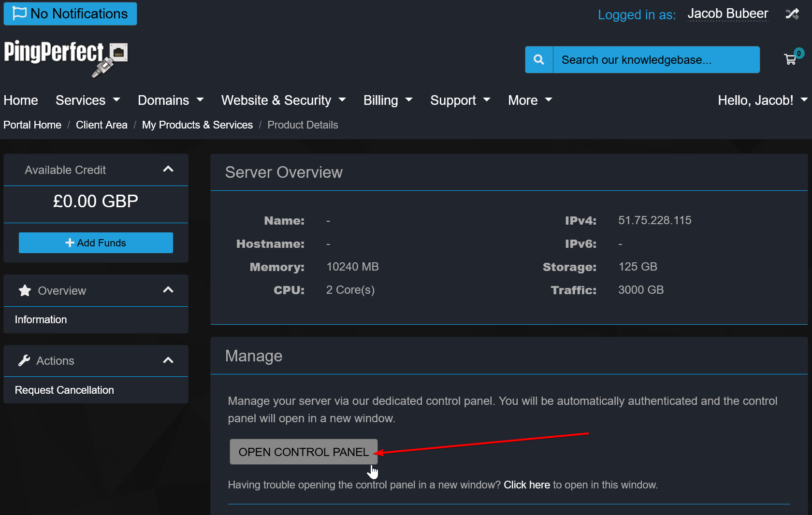Click the shopping cart icon
Screen dimensions: 812x515
790,59
